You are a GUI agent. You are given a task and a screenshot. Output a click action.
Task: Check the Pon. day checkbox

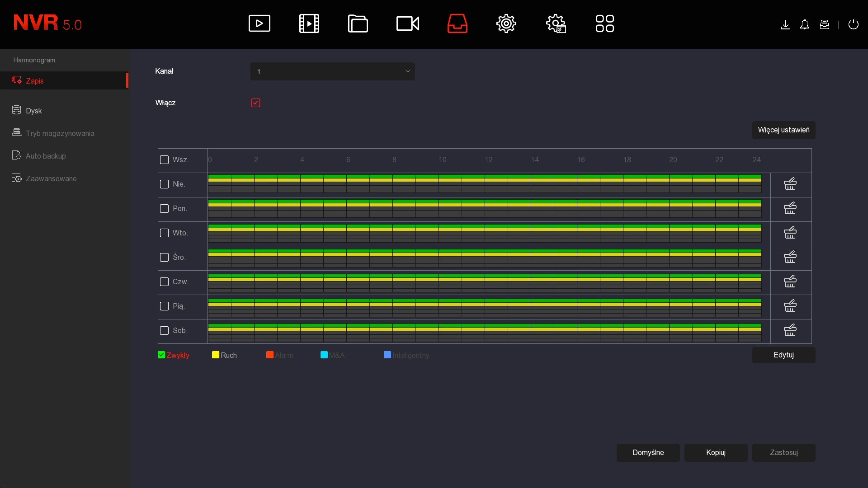[x=164, y=209]
